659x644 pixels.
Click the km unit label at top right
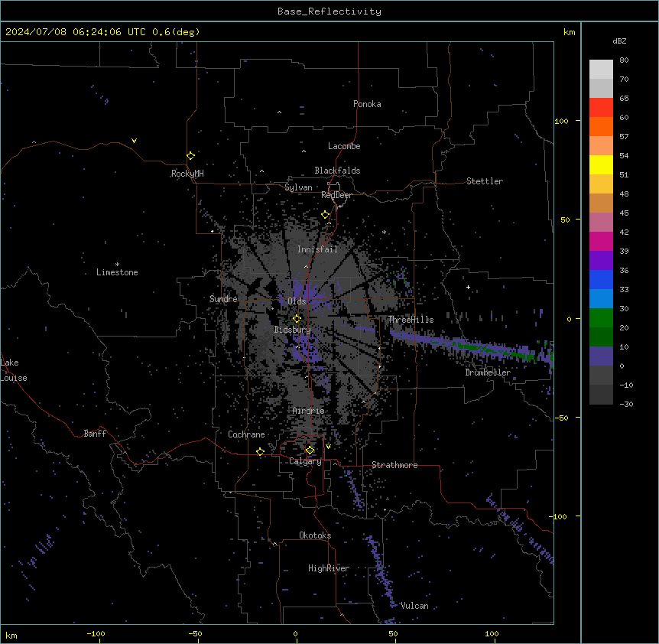click(570, 32)
